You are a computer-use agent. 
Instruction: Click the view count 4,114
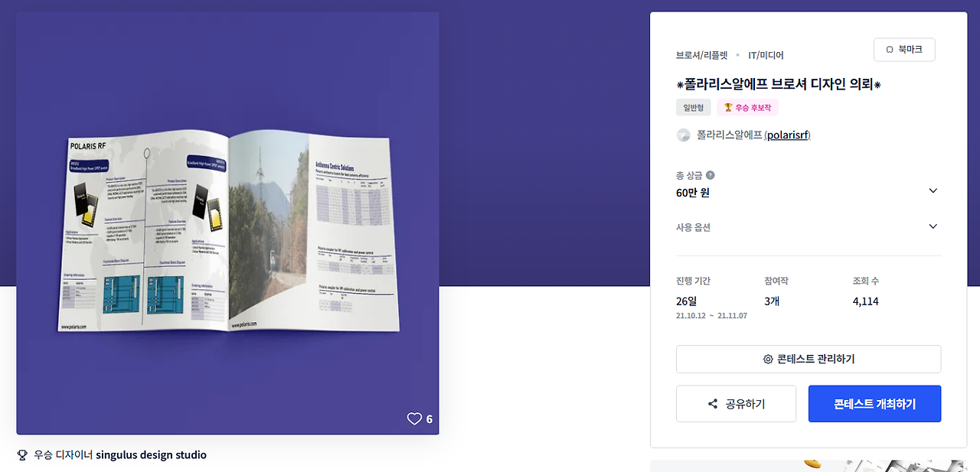865,301
